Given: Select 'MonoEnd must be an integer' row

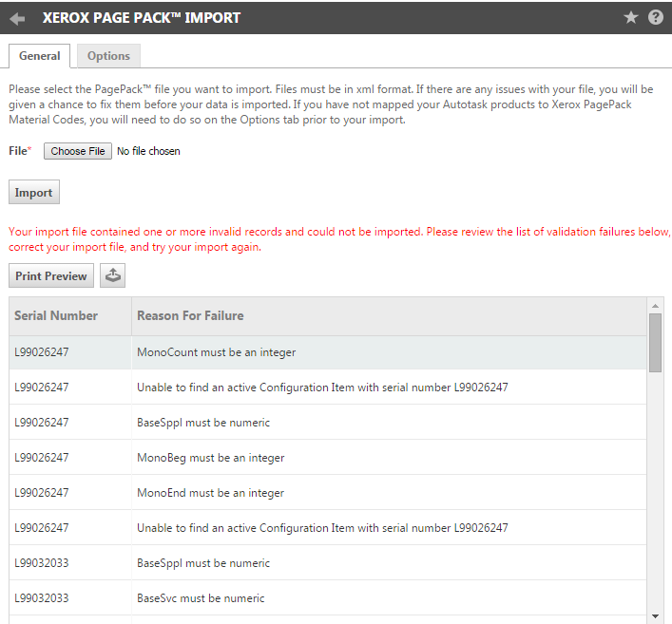Looking at the screenshot, I should [x=328, y=493].
